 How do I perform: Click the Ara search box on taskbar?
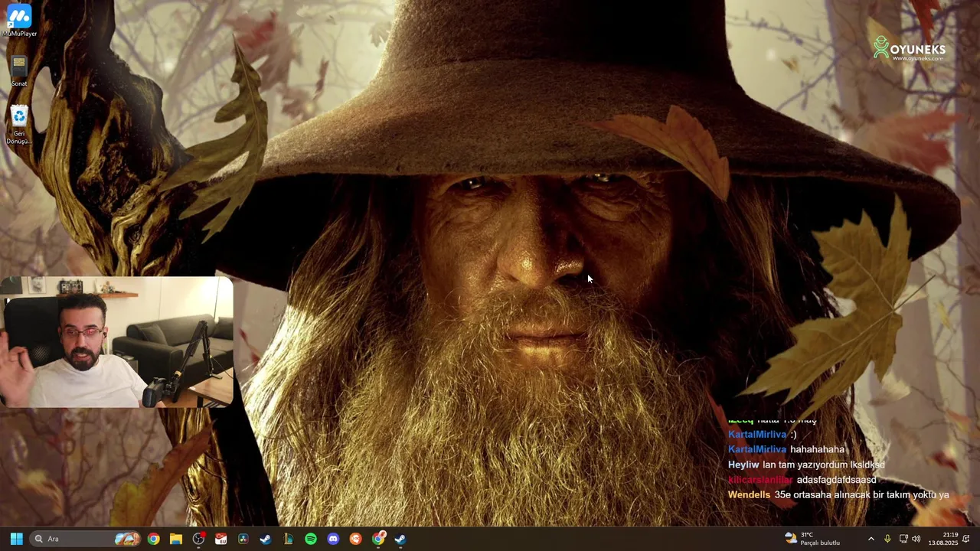(x=86, y=539)
